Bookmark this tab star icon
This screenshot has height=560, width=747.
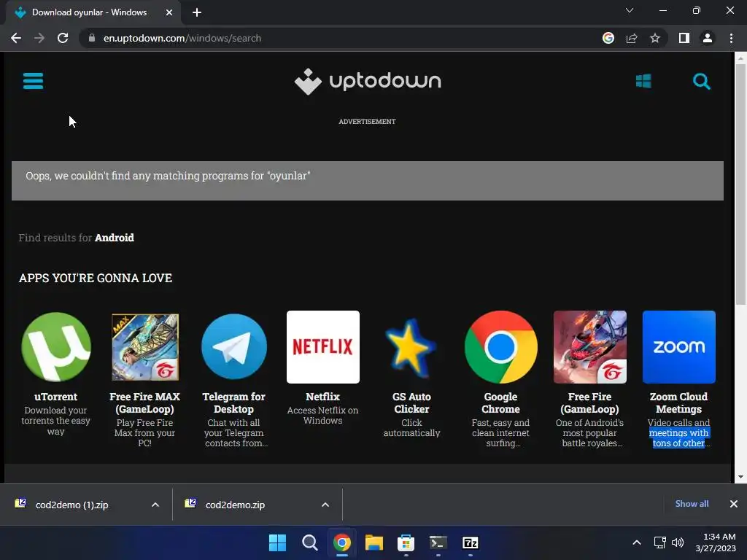(x=655, y=38)
